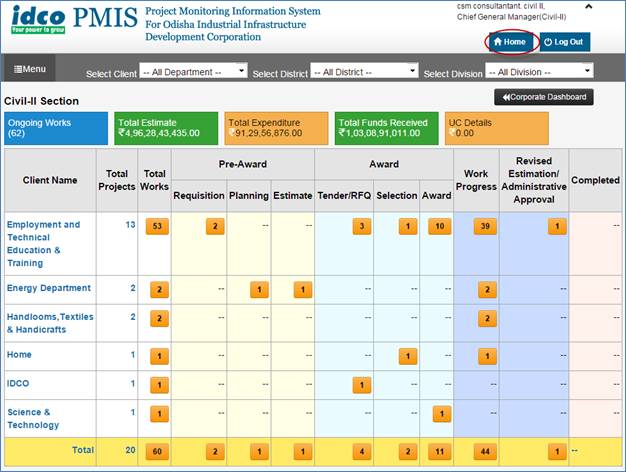The image size is (626, 472).
Task: Go back to Corporate Dashboard
Action: [x=544, y=97]
